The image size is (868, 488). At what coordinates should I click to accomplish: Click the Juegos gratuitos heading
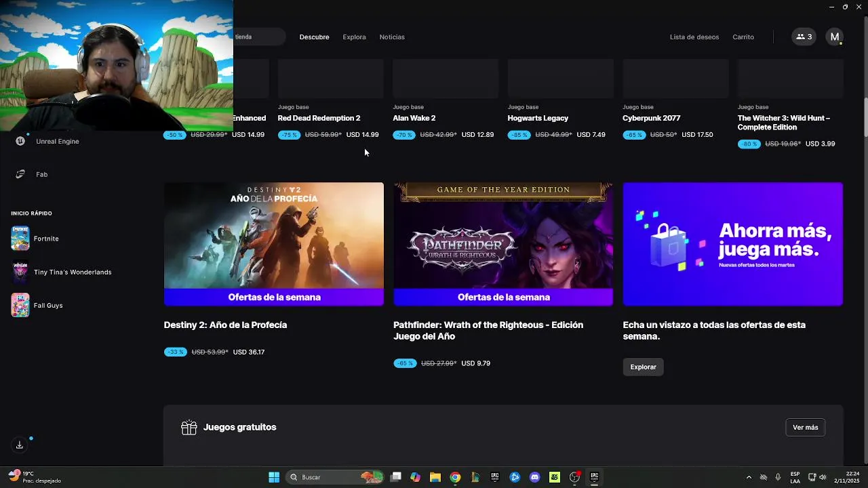point(239,427)
